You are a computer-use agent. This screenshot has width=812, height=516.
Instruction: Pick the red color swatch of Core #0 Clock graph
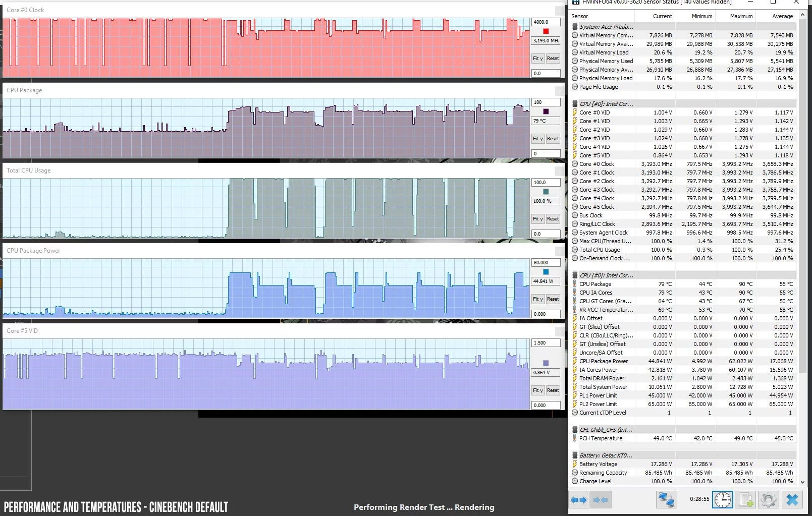click(x=546, y=31)
